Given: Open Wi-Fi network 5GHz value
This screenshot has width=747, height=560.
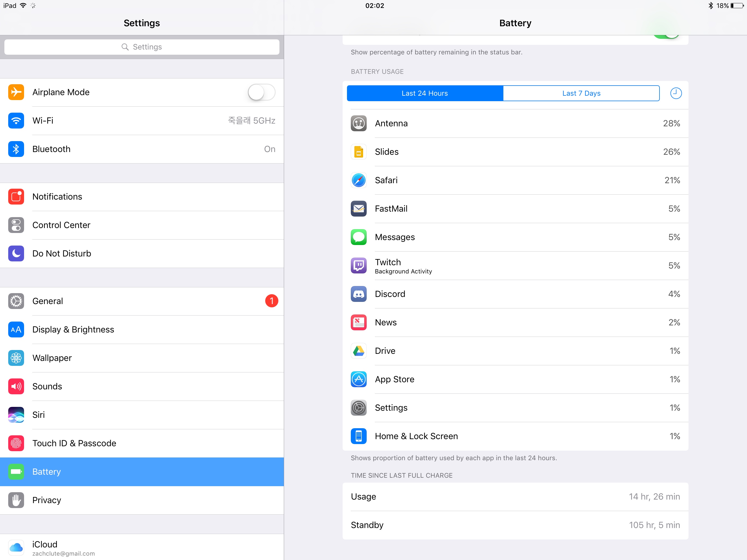Looking at the screenshot, I should [252, 121].
